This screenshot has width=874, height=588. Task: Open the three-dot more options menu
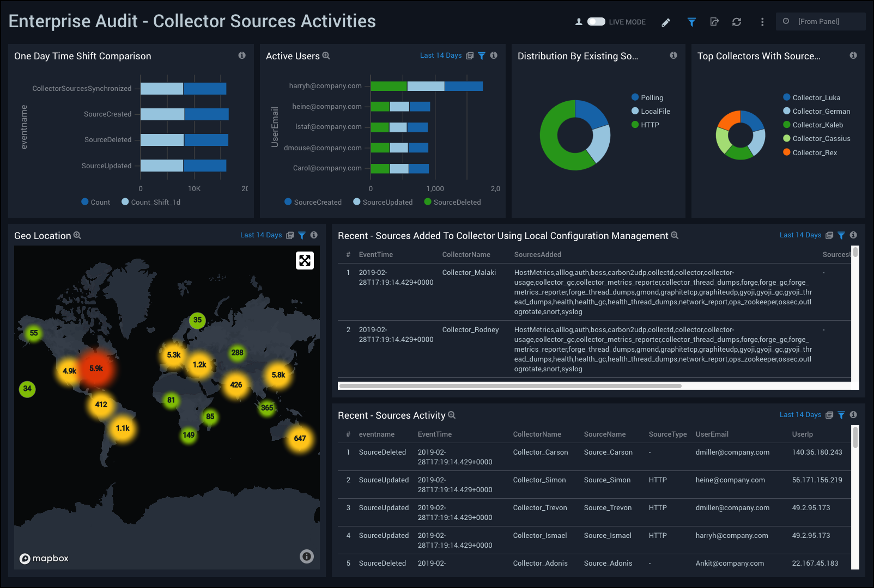[x=762, y=22]
